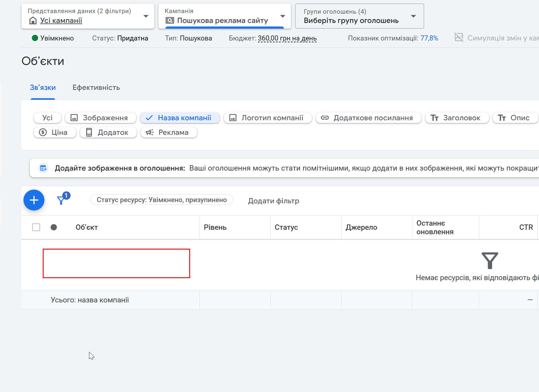Open the Групи оголошень dropdown

coord(359,16)
